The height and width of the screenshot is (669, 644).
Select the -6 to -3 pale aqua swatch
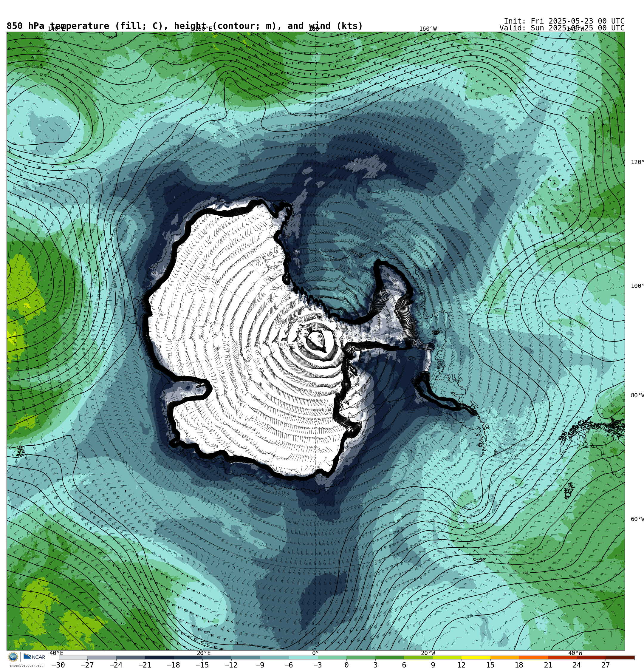coord(303,657)
